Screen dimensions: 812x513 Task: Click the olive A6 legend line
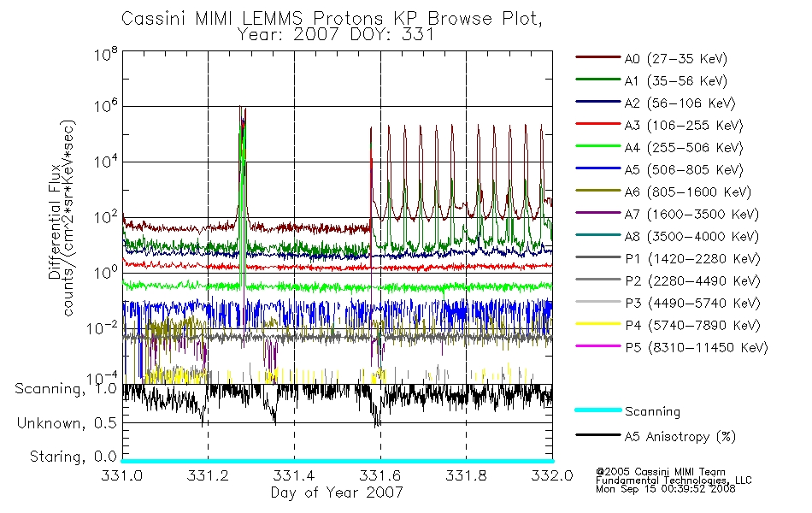click(597, 191)
